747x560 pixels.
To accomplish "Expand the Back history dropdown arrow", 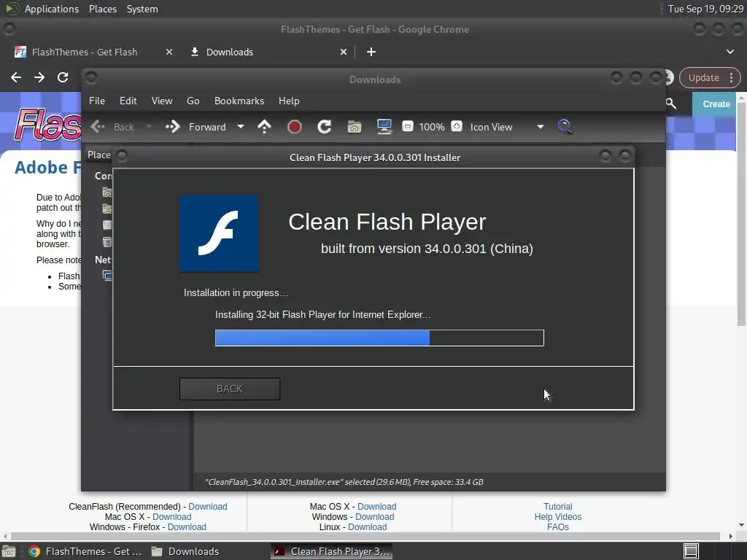I will (149, 127).
